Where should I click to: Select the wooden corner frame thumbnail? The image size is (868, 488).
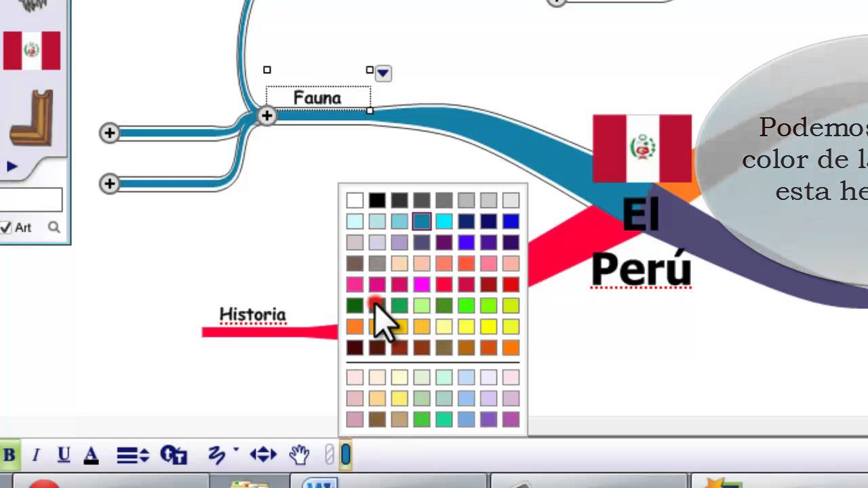[31, 117]
